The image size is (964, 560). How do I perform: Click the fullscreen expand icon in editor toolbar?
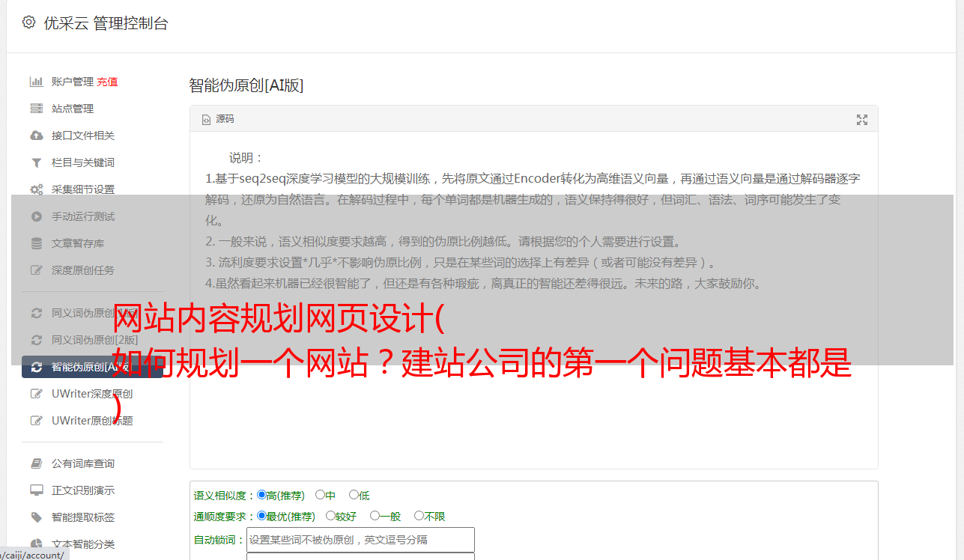[x=862, y=120]
